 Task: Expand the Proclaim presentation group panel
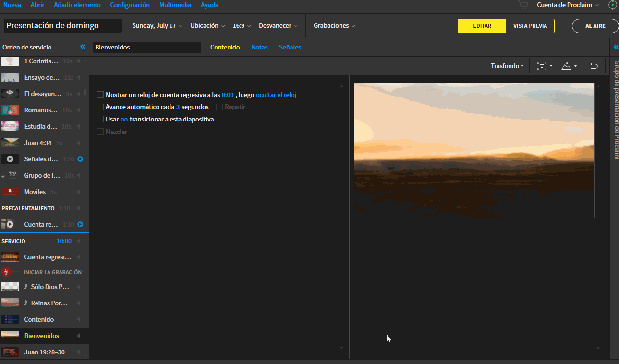pos(614,47)
